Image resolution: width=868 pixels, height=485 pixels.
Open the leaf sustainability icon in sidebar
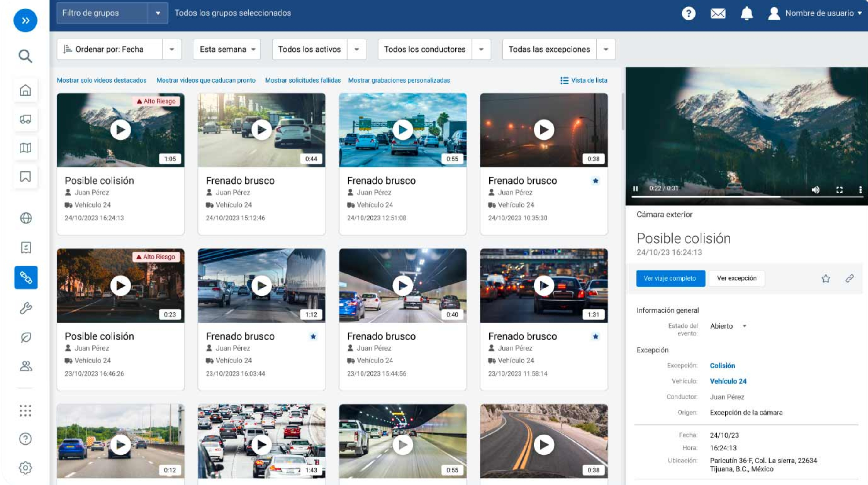(26, 337)
